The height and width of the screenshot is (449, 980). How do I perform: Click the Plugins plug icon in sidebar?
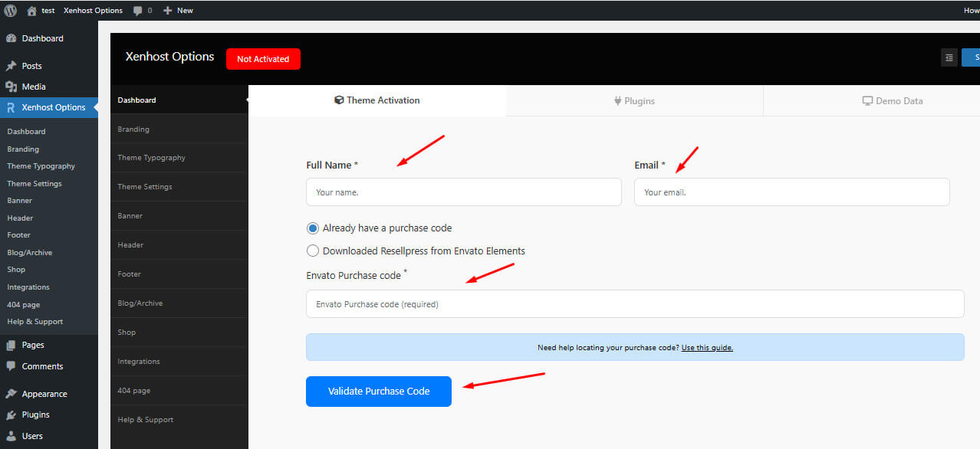coord(11,415)
